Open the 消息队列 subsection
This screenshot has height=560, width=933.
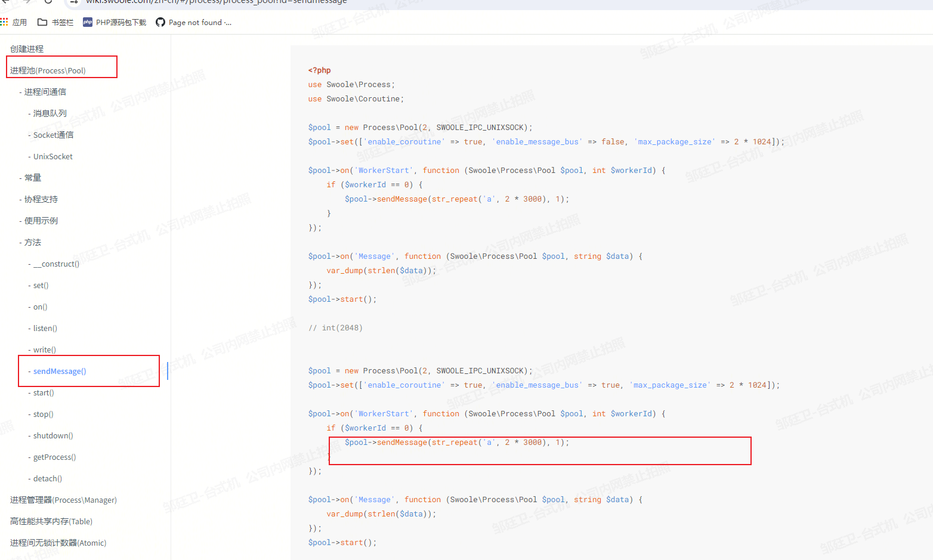pos(50,113)
